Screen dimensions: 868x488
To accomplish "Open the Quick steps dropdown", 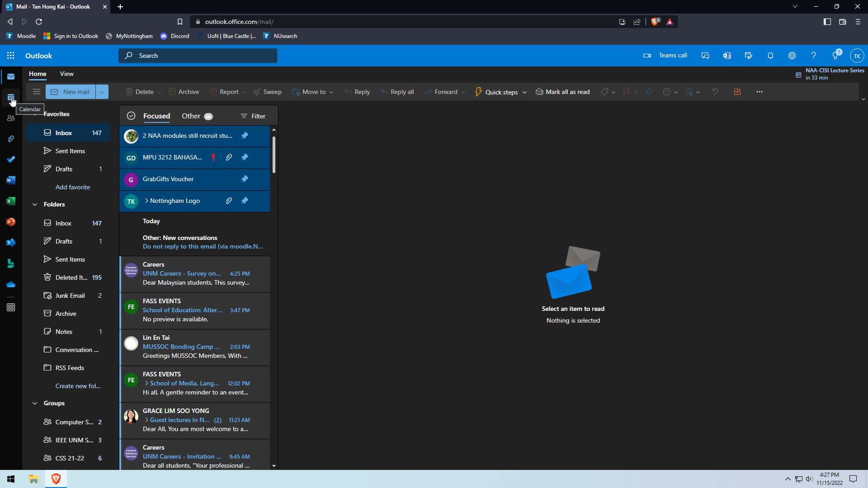I will tap(524, 92).
